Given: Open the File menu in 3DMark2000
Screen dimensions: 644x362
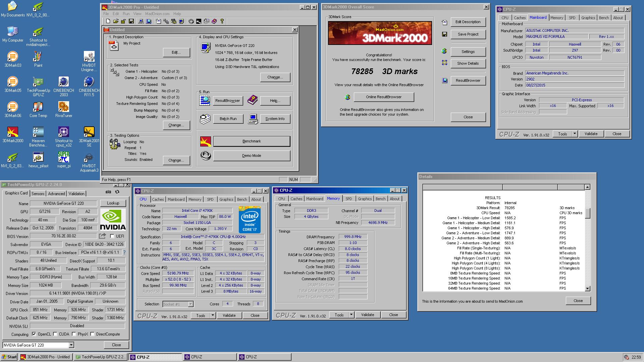Looking at the screenshot, I should (x=106, y=14).
